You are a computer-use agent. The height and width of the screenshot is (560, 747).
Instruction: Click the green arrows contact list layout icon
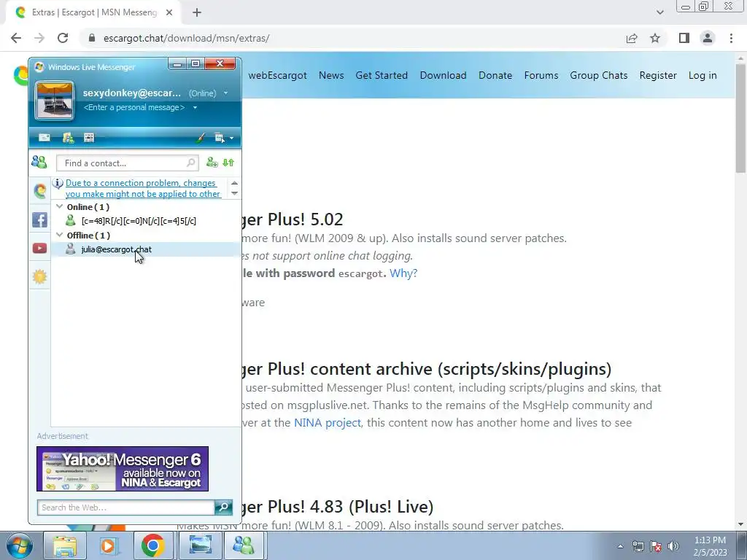coord(228,163)
